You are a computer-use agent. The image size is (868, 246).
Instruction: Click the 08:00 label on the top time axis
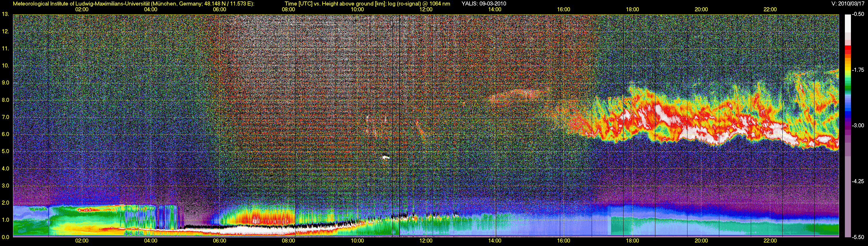(x=288, y=10)
